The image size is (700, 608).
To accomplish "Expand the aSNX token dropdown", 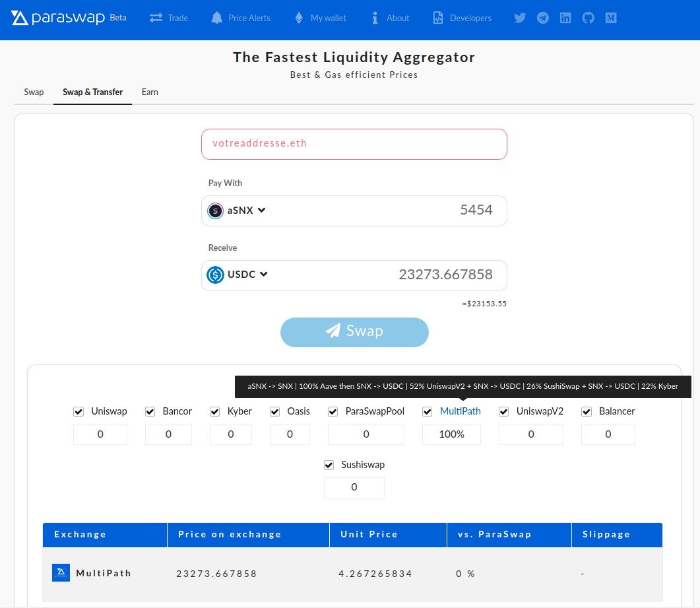I will [262, 210].
